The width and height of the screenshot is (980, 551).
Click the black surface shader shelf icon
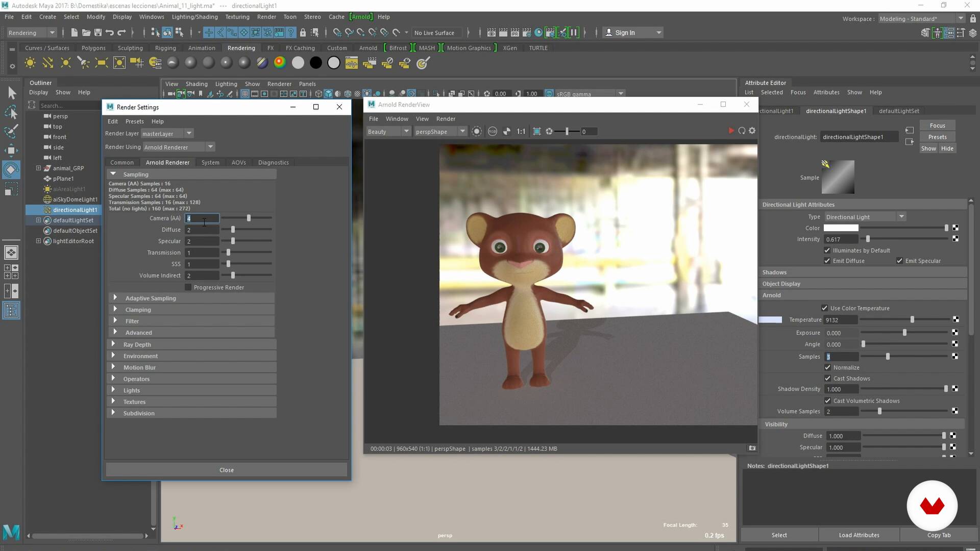316,63
